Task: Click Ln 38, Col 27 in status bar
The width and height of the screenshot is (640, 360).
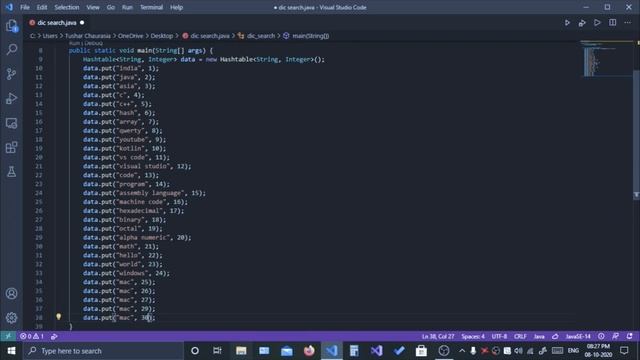Action: 438,336
